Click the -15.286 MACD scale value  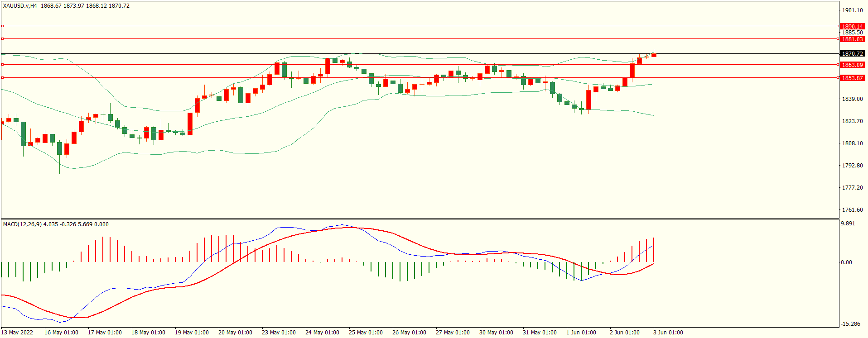851,324
